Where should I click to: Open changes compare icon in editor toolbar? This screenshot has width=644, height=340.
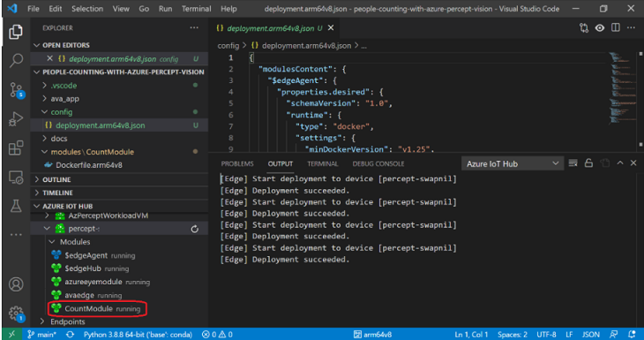pos(584,28)
